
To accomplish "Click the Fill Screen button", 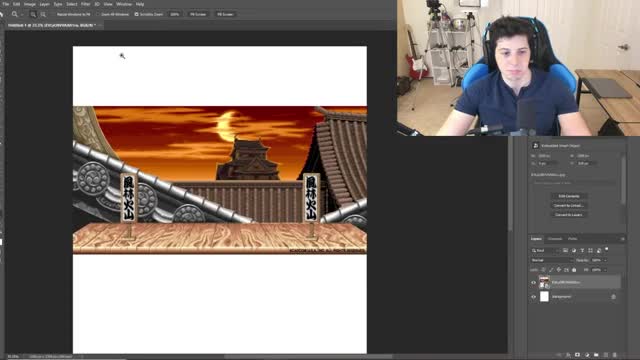I will click(x=225, y=14).
